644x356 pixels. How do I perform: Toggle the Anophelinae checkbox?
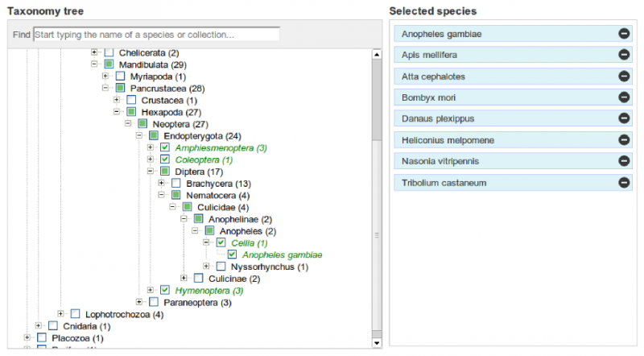tap(198, 219)
